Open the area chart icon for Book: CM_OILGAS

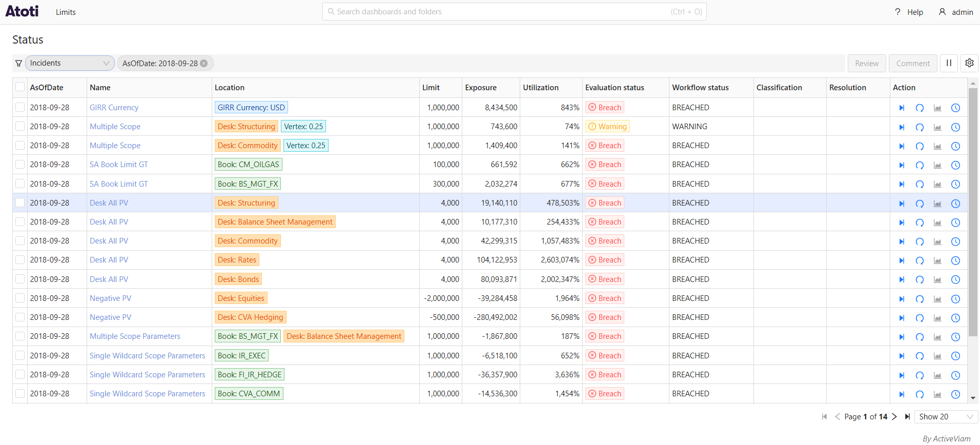pyautogui.click(x=937, y=165)
